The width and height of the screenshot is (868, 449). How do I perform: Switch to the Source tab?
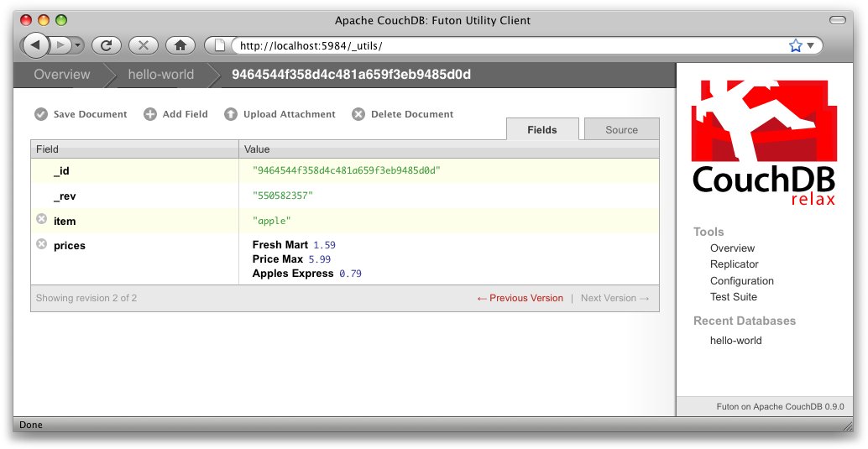621,130
